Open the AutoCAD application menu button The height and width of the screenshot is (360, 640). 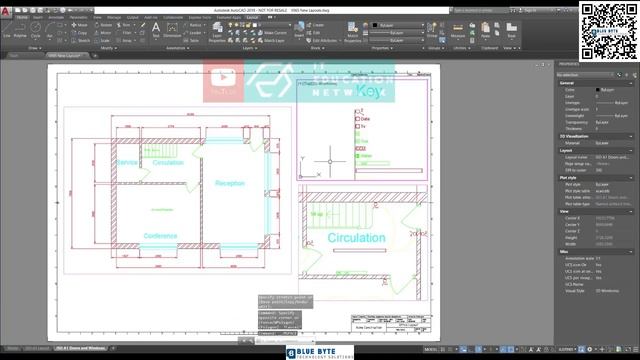[x=5, y=11]
